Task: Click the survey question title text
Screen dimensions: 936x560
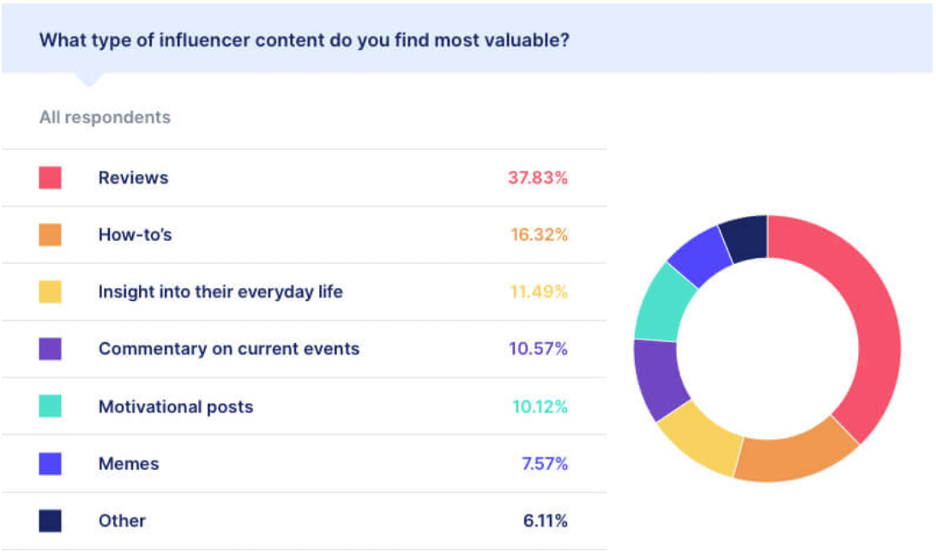Action: (304, 40)
